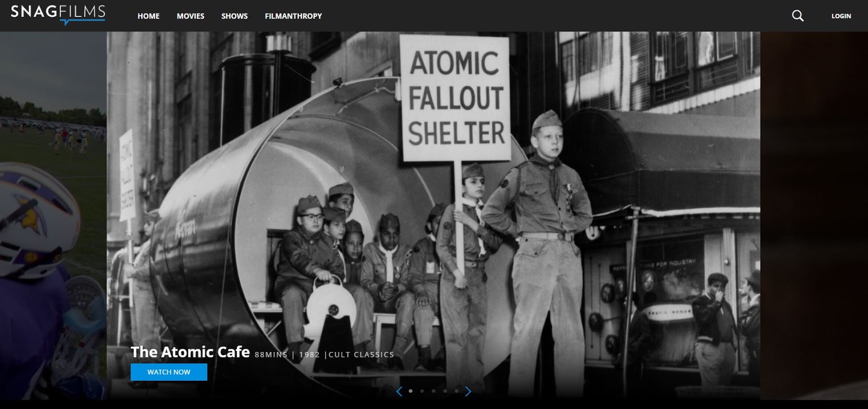The height and width of the screenshot is (409, 868).
Task: Open the FILMANTHROPY menu item
Action: point(293,16)
